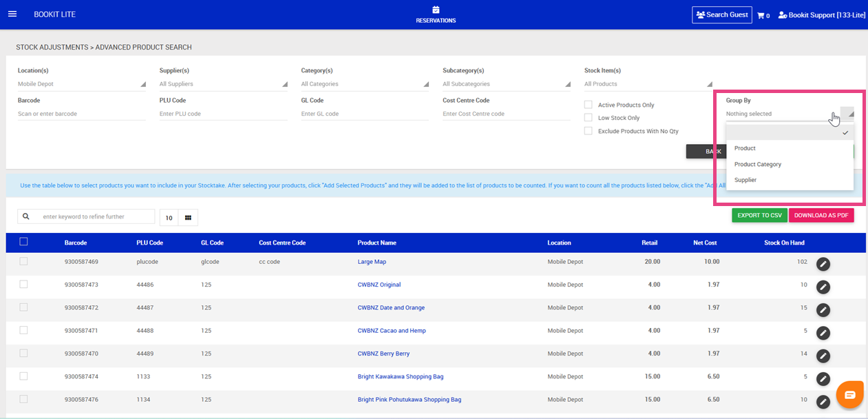Viewport: 868px width, 419px height.
Task: Select the CWBNZ Original row checkbox
Action: (23, 284)
